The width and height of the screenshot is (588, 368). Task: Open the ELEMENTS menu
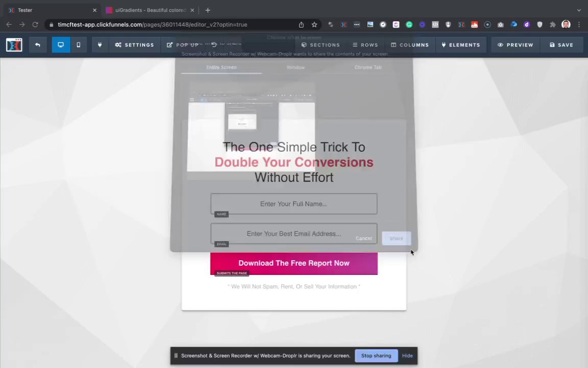pyautogui.click(x=460, y=44)
